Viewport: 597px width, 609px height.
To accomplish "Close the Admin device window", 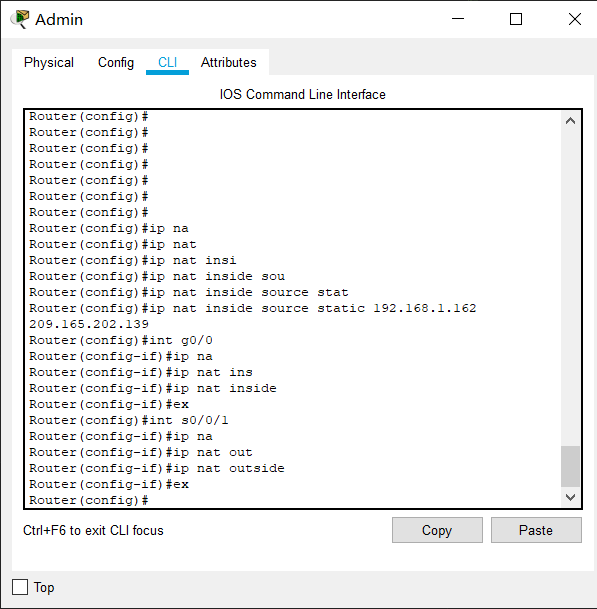I will (574, 19).
